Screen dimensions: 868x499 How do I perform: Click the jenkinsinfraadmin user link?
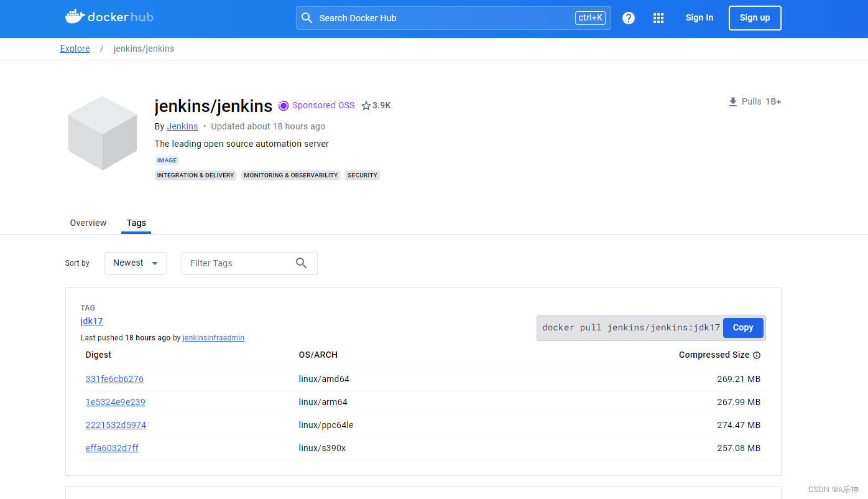[x=213, y=337]
